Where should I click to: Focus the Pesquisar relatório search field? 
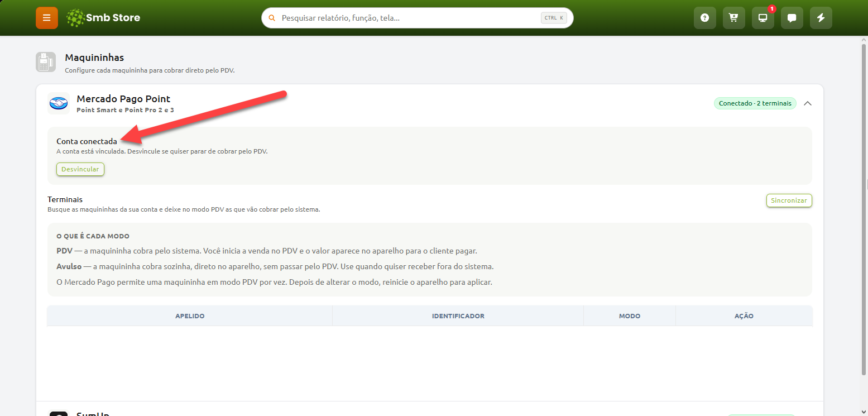click(x=417, y=18)
